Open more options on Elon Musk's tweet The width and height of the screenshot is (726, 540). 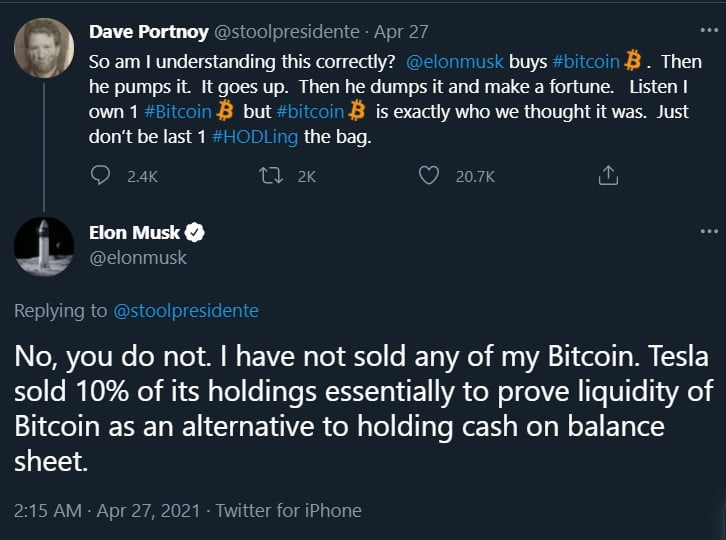(x=709, y=232)
